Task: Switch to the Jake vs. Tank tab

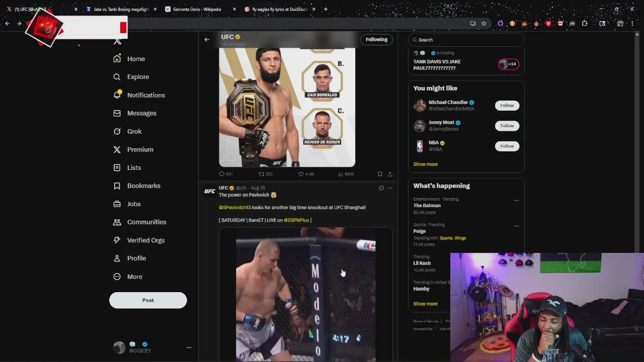Action: coord(121,9)
